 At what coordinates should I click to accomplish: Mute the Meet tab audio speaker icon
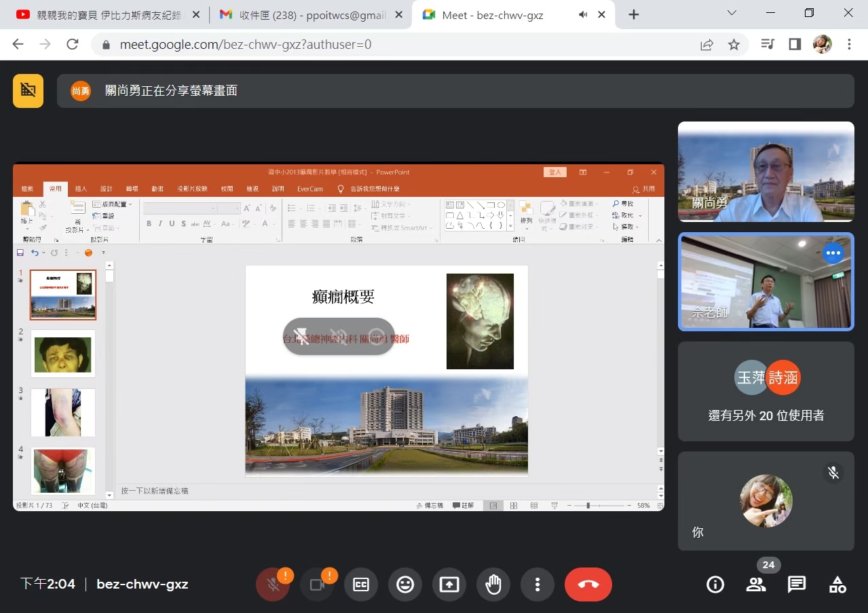pos(583,14)
